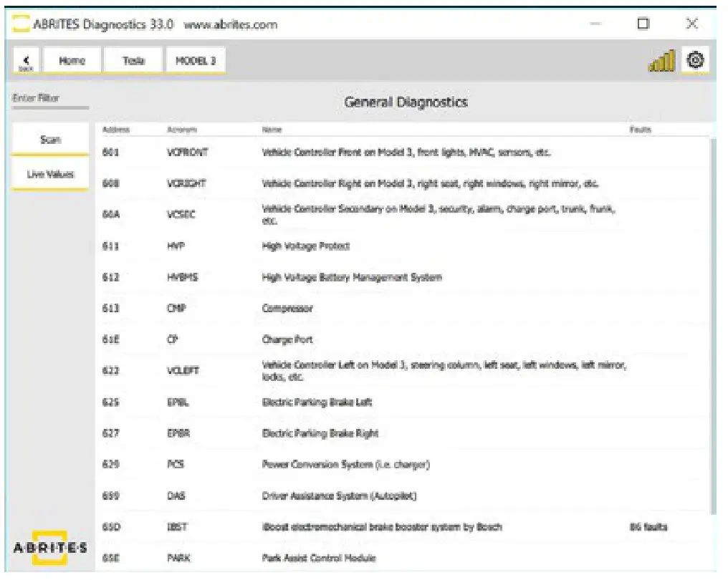
Task: Click the General Diagnostics heading
Action: click(x=406, y=102)
